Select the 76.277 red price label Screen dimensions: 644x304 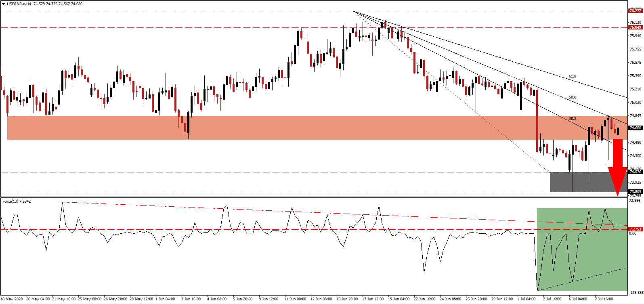point(635,11)
